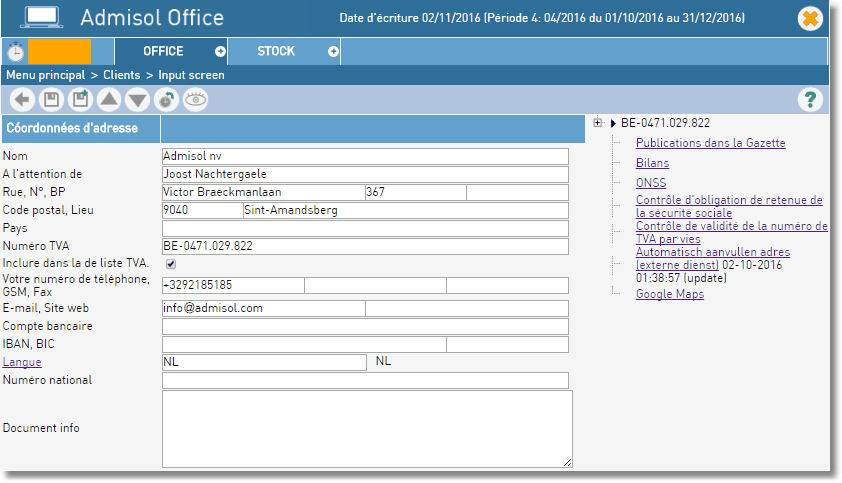Go to Clients in breadcrumb
Screen dimensions: 842x483
(x=122, y=75)
